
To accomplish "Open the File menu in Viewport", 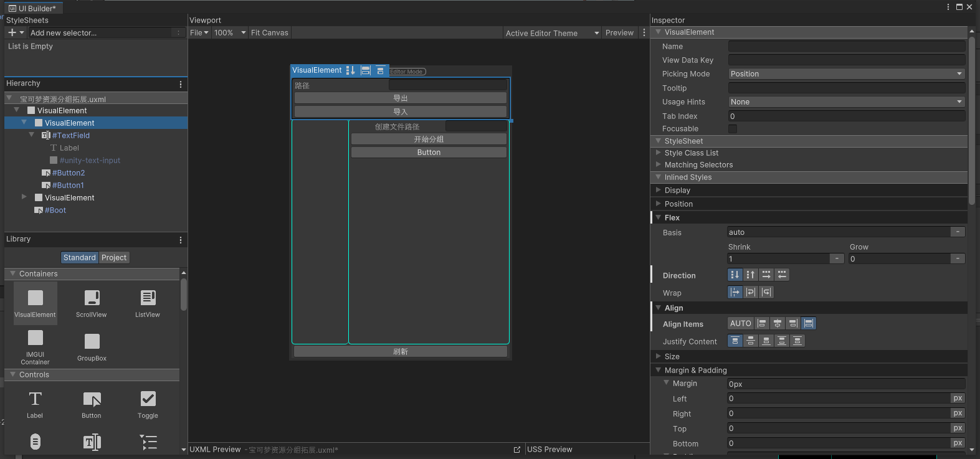I will click(199, 33).
